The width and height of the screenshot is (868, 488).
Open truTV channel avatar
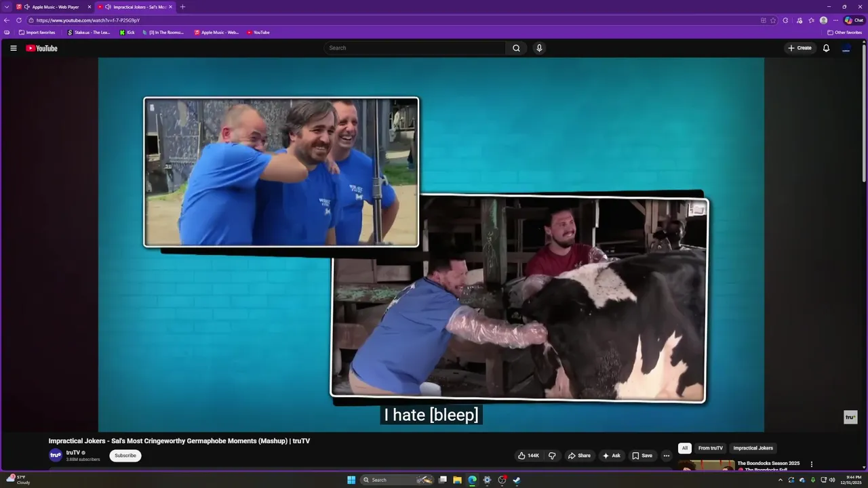(x=56, y=455)
